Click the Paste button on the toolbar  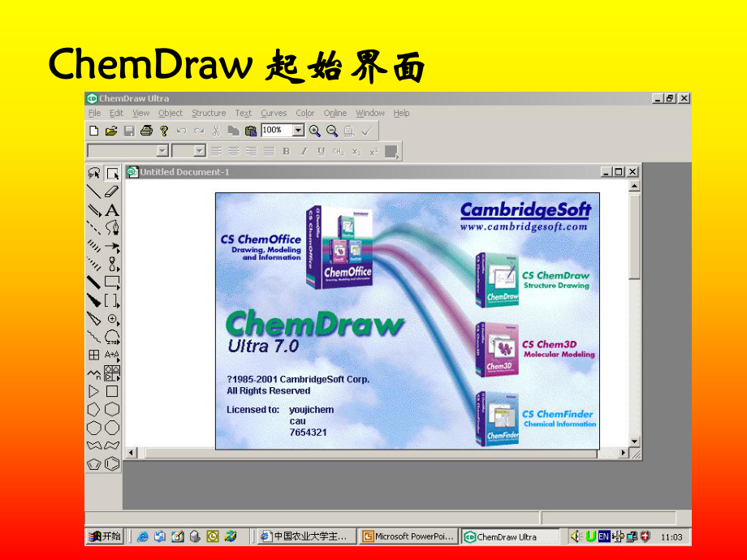click(x=249, y=131)
